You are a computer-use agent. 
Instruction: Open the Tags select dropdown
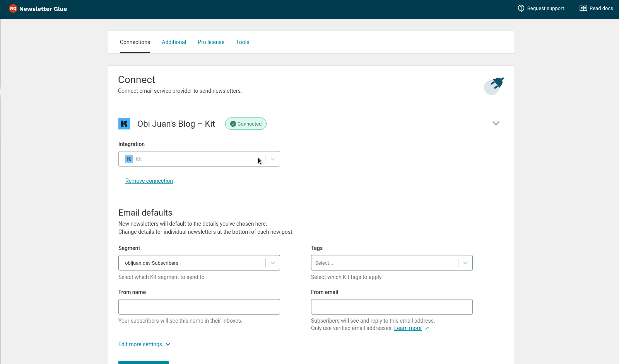click(465, 263)
